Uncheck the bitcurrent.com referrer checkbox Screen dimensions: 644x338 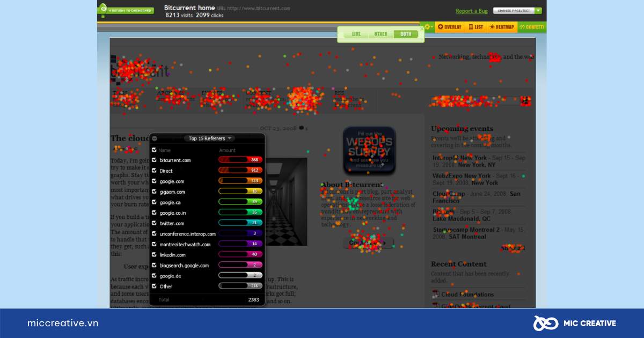click(x=155, y=160)
